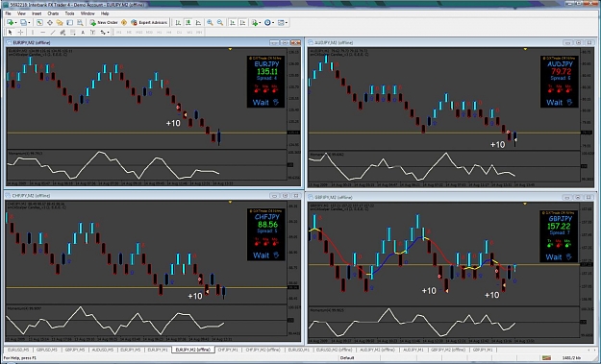This screenshot has width=601, height=364.
Task: Click the Arrows objects icon
Action: click(x=103, y=32)
